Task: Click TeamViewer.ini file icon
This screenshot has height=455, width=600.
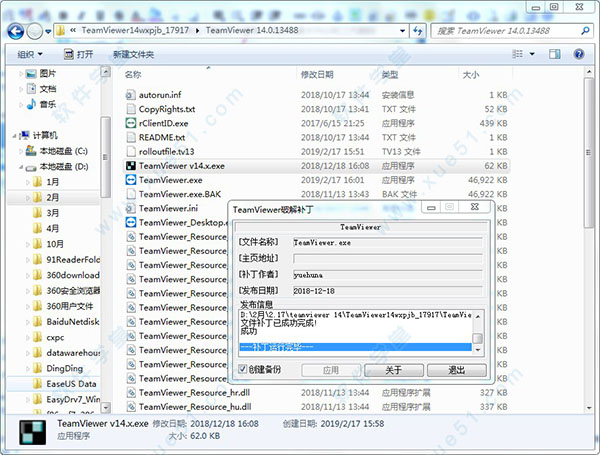Action: [131, 208]
